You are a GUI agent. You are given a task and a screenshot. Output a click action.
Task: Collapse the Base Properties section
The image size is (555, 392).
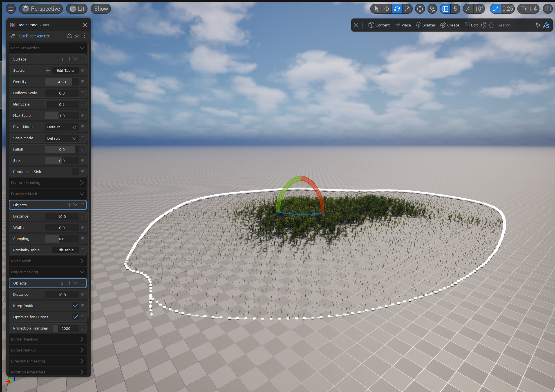tap(82, 48)
